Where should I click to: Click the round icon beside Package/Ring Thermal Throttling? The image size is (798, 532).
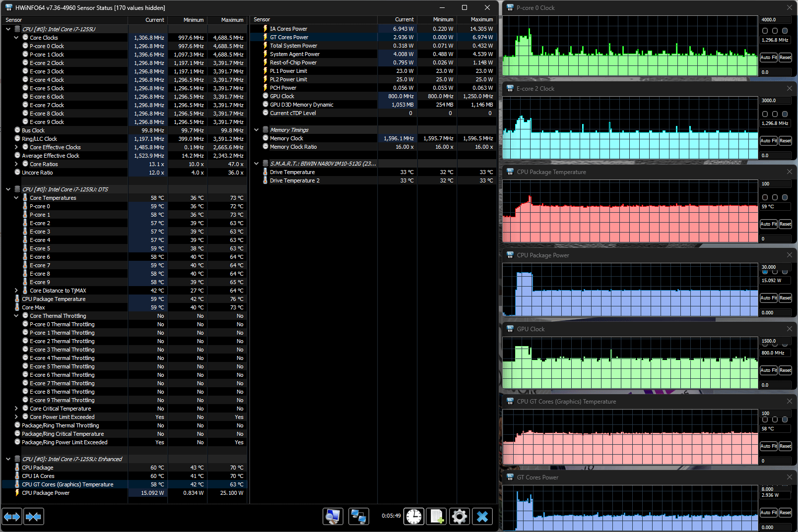17,425
